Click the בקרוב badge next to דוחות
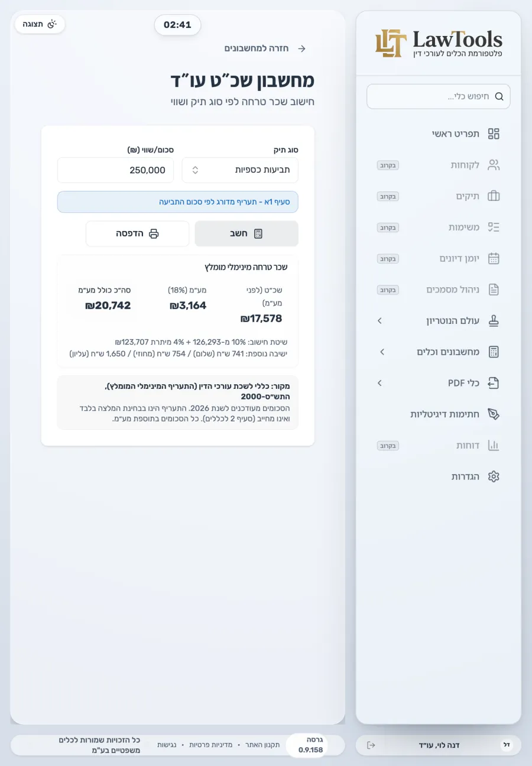532x766 pixels. (x=388, y=445)
